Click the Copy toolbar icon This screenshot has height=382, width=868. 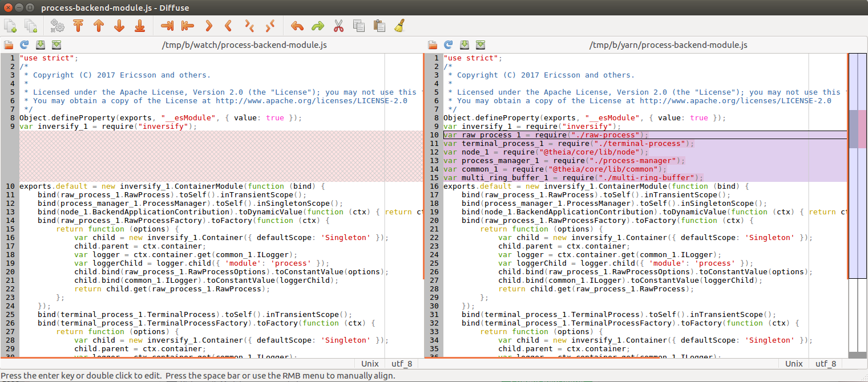click(x=358, y=26)
